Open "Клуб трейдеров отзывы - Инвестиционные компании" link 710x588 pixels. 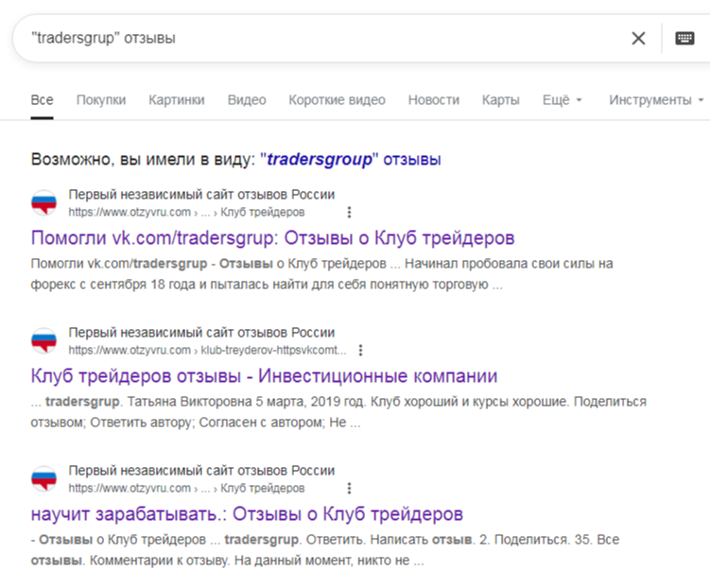(264, 375)
